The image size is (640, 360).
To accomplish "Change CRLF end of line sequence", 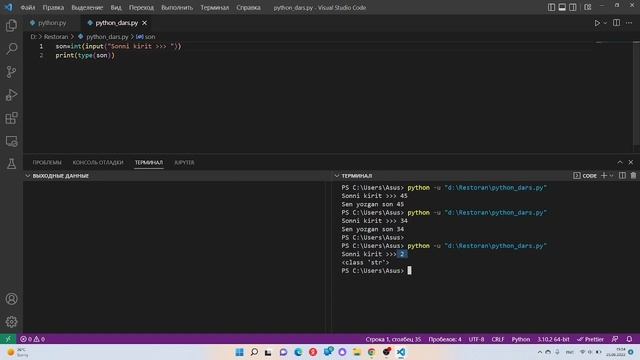I will click(498, 339).
